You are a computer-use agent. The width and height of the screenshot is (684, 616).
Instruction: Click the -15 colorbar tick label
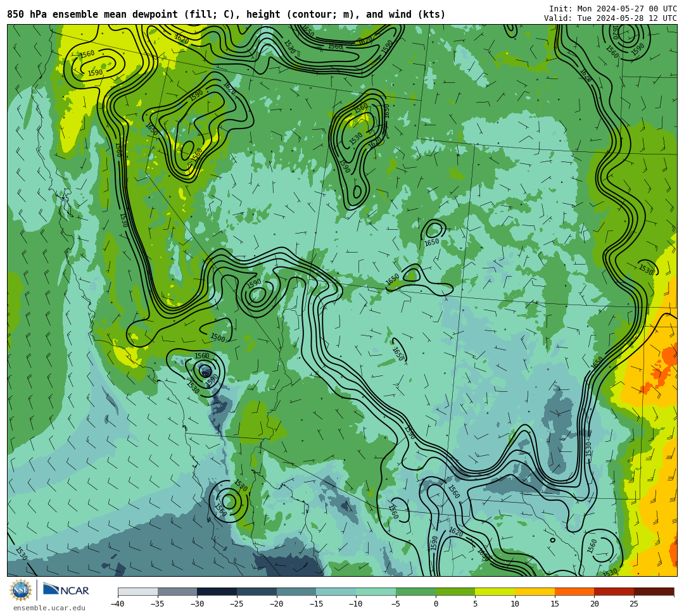pos(316,604)
